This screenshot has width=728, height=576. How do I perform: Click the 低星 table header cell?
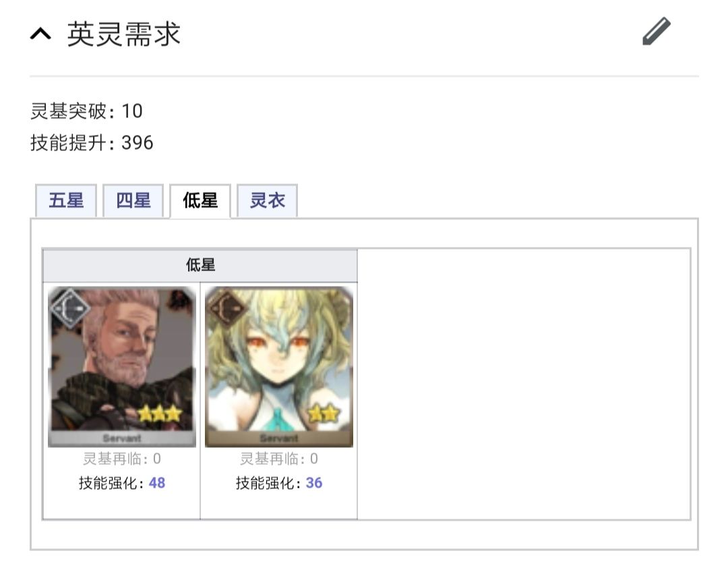click(x=200, y=265)
